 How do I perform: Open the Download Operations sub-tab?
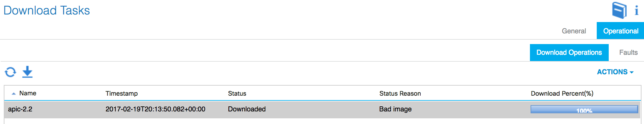coord(569,53)
